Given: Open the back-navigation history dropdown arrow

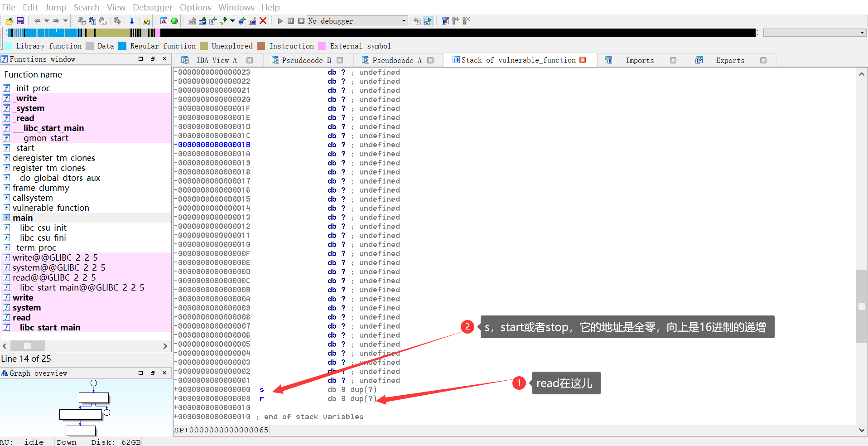Looking at the screenshot, I should coord(47,21).
